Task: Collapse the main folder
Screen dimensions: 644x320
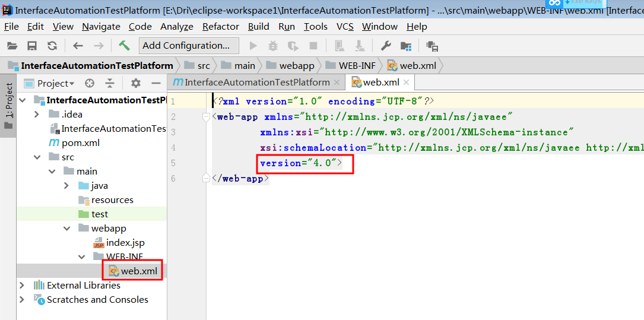Action: coord(52,172)
